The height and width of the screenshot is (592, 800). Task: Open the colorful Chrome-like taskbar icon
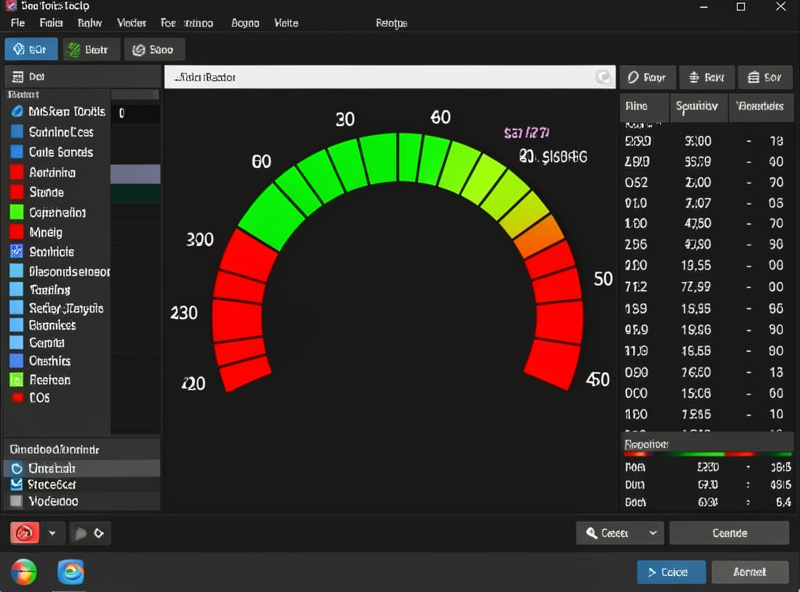point(23,572)
